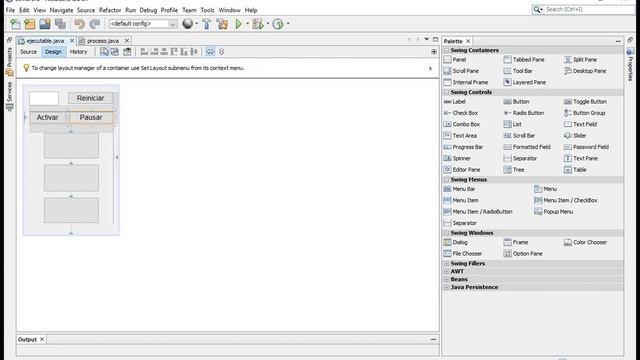Expand the Swing Fillers section
The height and width of the screenshot is (360, 640).
click(447, 264)
